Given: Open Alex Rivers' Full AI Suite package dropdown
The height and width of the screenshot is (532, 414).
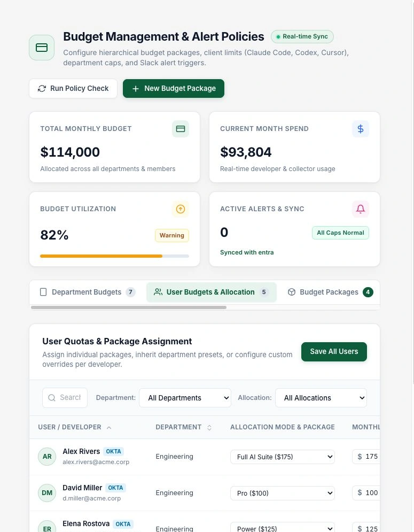Looking at the screenshot, I should click(x=283, y=457).
